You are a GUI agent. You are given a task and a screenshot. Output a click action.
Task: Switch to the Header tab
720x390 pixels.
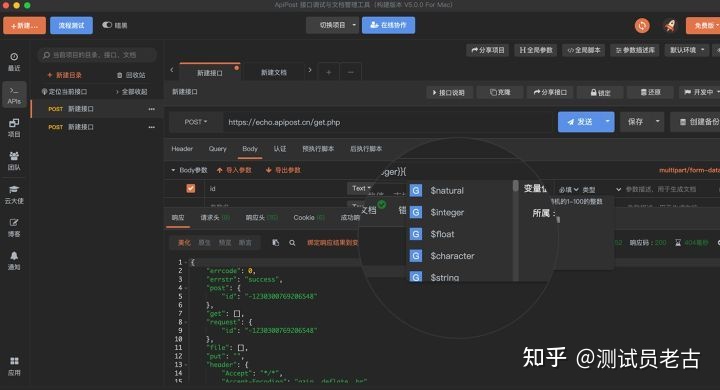coord(182,149)
